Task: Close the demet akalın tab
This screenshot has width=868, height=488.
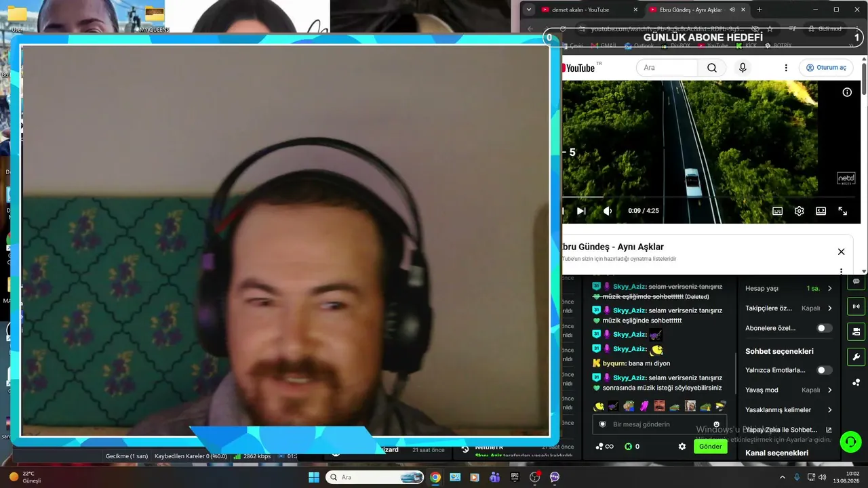Action: pyautogui.click(x=635, y=9)
